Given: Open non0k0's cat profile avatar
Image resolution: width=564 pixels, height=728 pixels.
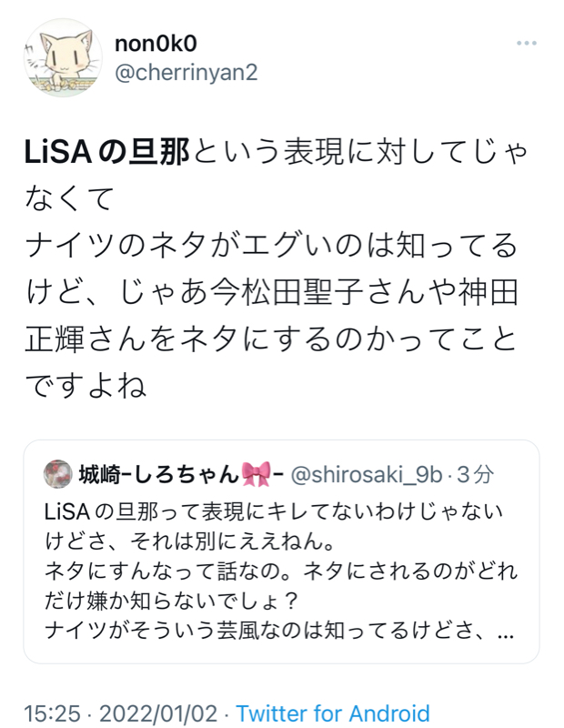Looking at the screenshot, I should coord(63,57).
